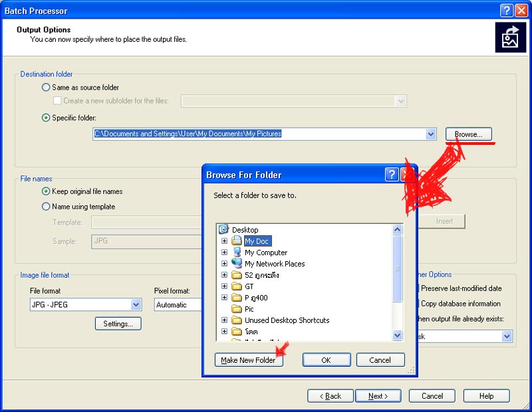This screenshot has width=532, height=412.
Task: Click the Browse For Folder help icon
Action: [392, 175]
